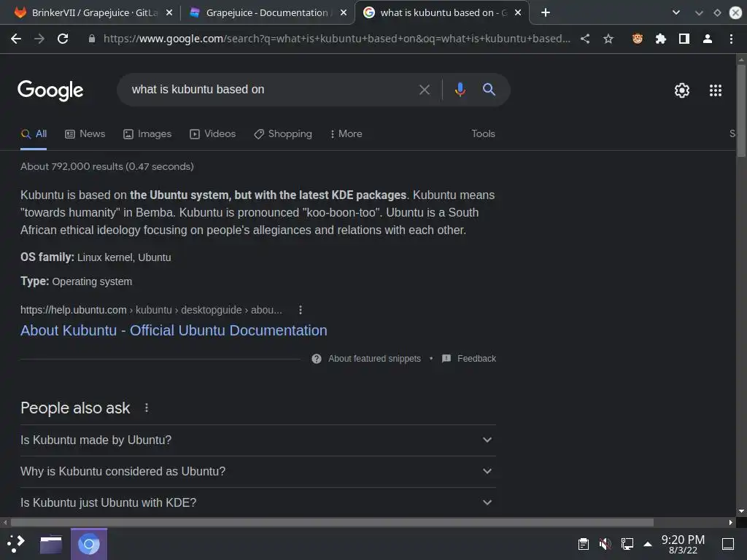
Task: Open the Chrome three-dot menu
Action: 731,39
